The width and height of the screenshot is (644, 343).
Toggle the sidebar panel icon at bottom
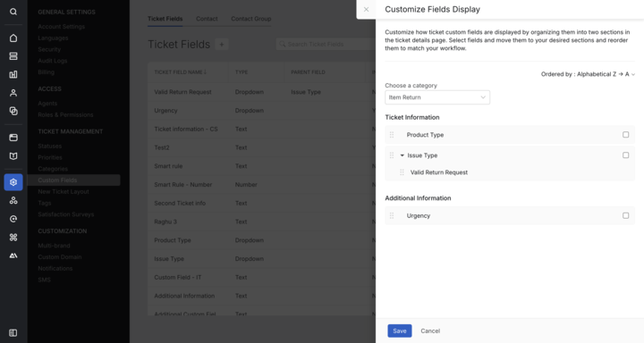click(13, 333)
